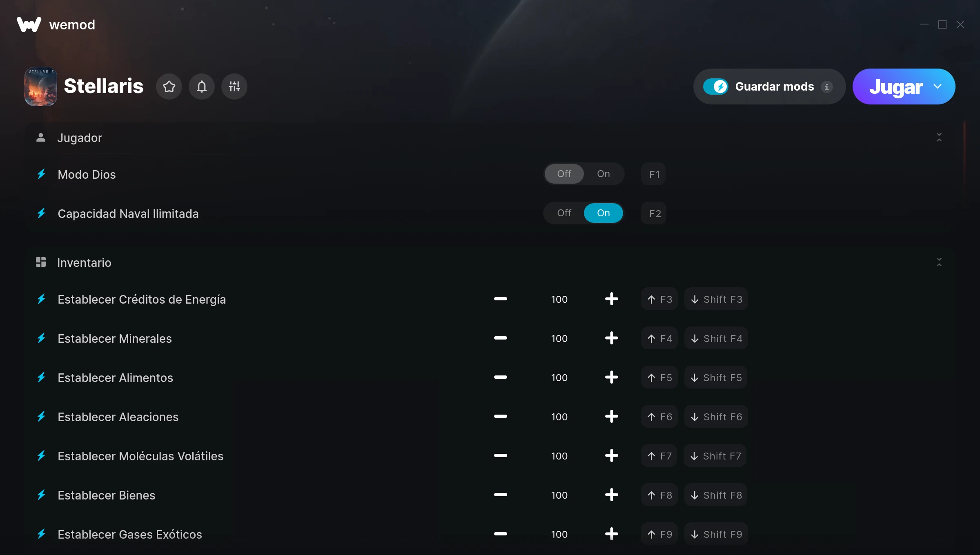
Task: Add Stellaris to favorites with star icon
Action: tap(169, 87)
